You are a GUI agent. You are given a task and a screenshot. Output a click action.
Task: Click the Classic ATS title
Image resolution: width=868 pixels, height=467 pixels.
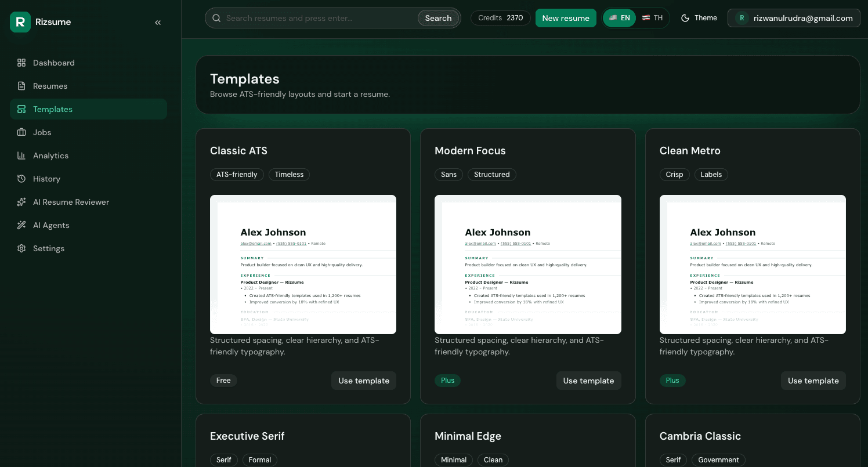tap(238, 151)
